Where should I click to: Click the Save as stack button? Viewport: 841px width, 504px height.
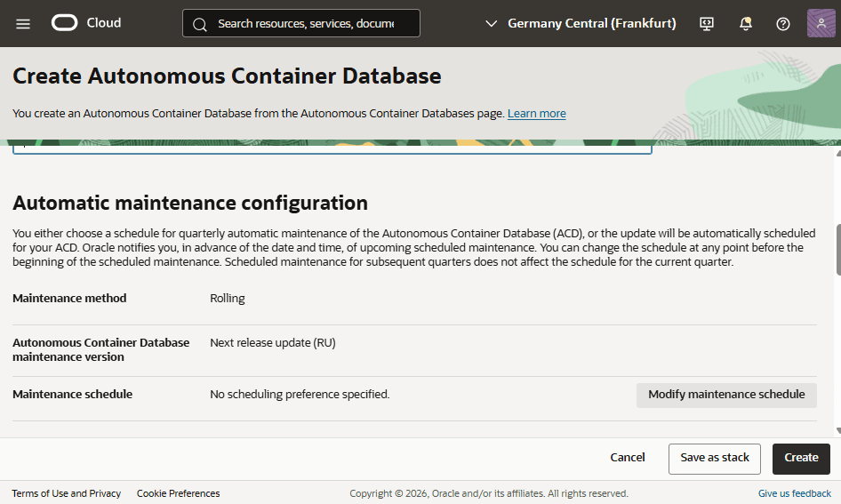pyautogui.click(x=715, y=459)
